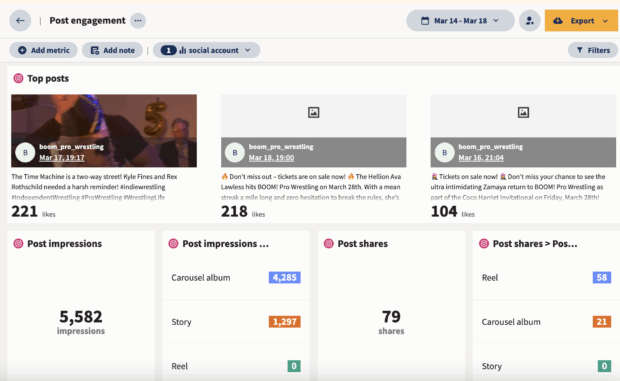Click the green 0 Reel impressions badge

pos(294,366)
